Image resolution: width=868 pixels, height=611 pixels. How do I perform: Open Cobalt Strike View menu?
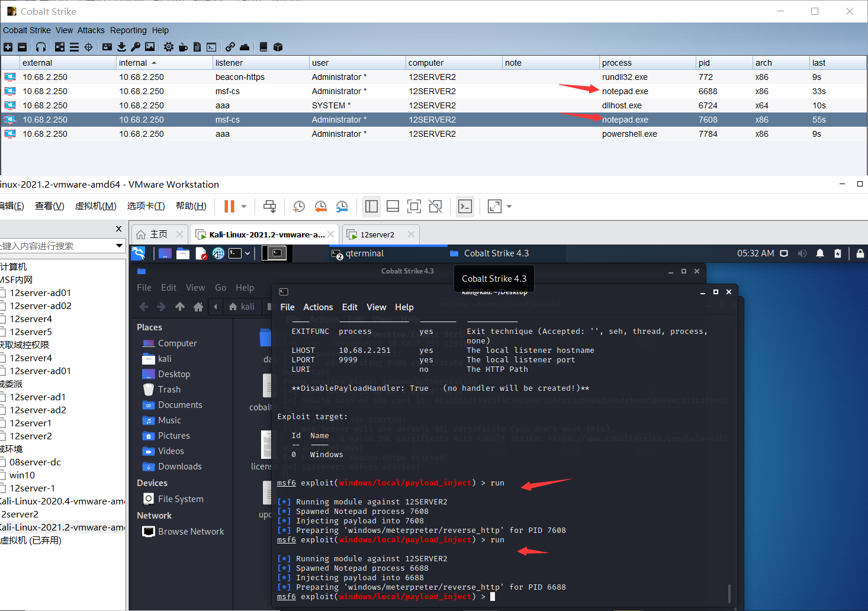[x=64, y=30]
